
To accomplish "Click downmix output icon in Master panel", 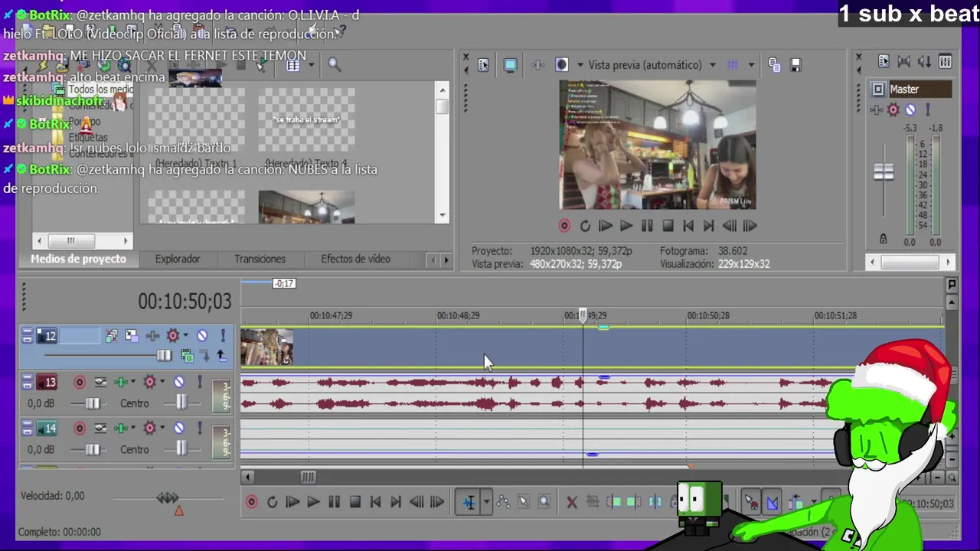I will tap(904, 62).
